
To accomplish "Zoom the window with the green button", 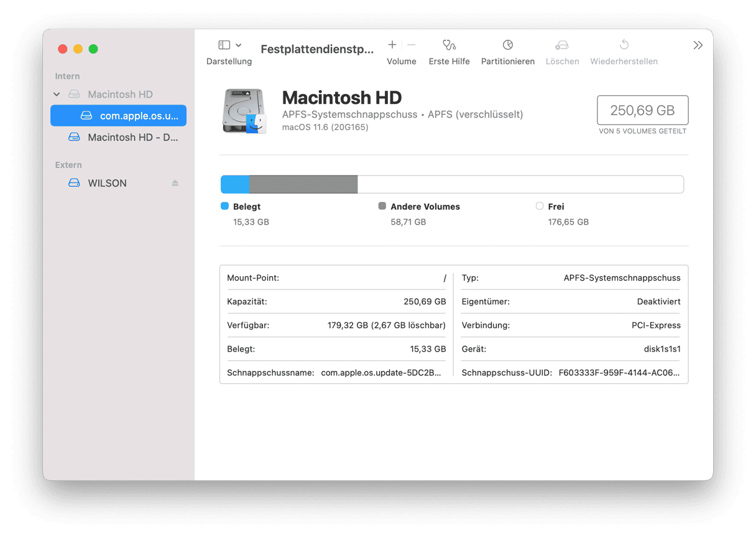I will [93, 49].
